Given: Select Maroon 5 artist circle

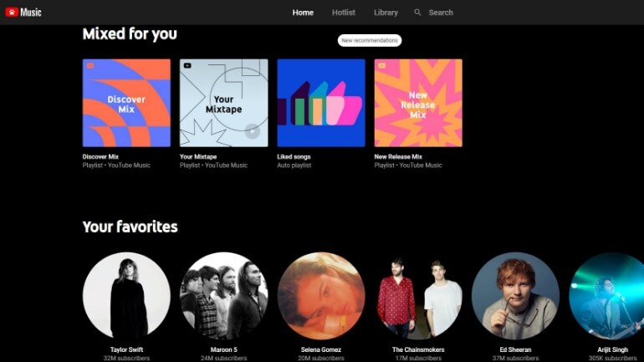Looking at the screenshot, I should tap(223, 296).
